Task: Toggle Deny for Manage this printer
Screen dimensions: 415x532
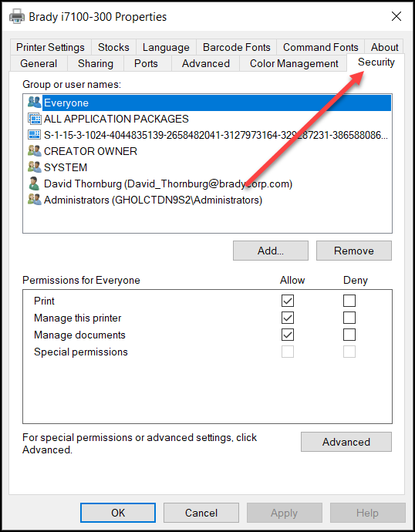Action: (x=349, y=318)
